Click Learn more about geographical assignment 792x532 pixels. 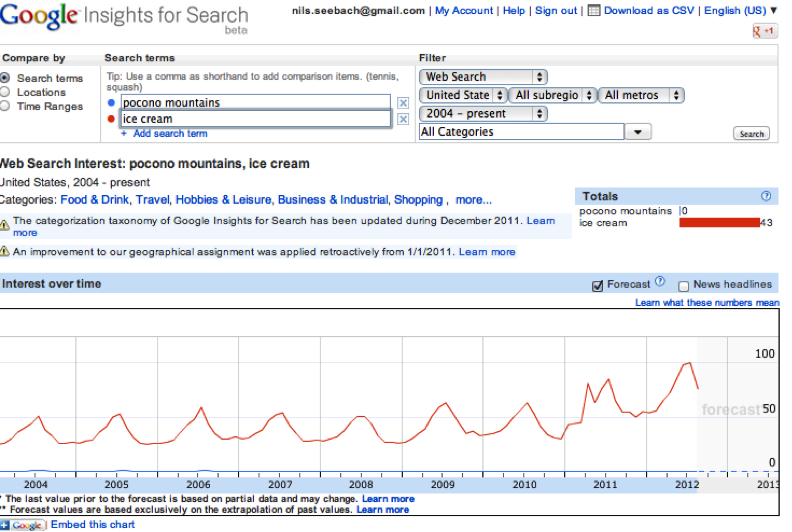pyautogui.click(x=487, y=252)
